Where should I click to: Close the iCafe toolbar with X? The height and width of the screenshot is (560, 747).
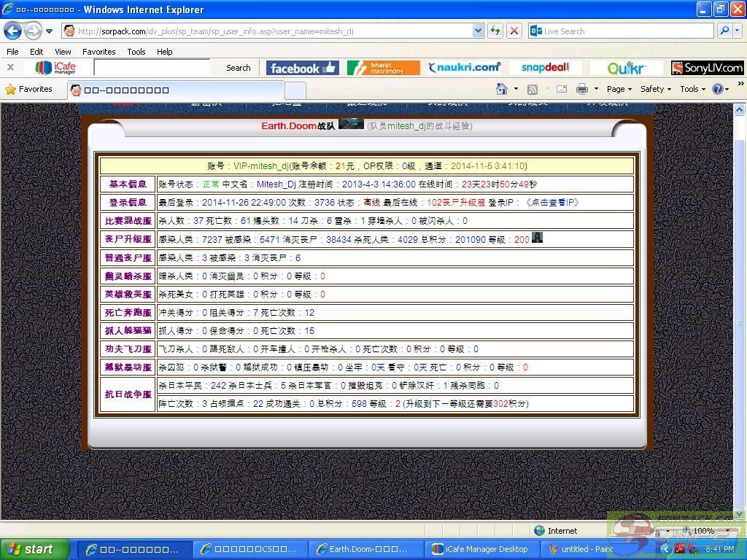[10, 67]
